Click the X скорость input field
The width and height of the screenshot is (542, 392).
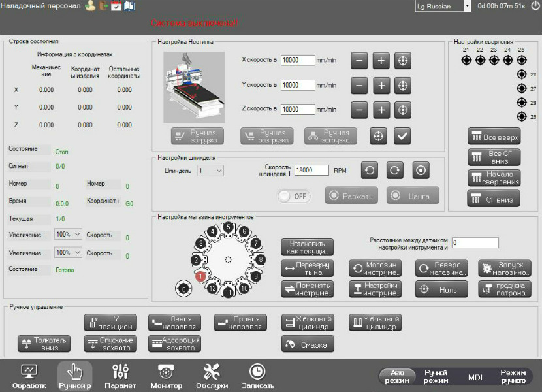point(297,60)
